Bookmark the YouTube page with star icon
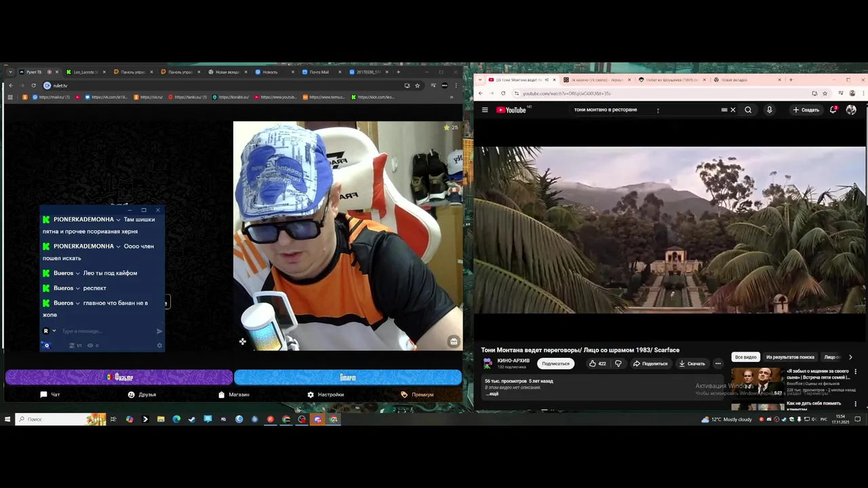Screen dimensions: 868x488 pyautogui.click(x=825, y=94)
